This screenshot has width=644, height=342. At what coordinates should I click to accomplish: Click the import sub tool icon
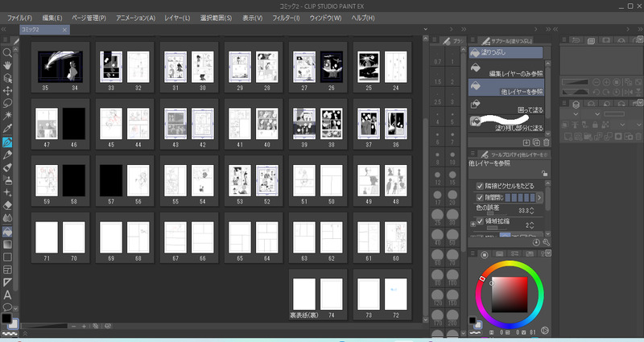526,142
